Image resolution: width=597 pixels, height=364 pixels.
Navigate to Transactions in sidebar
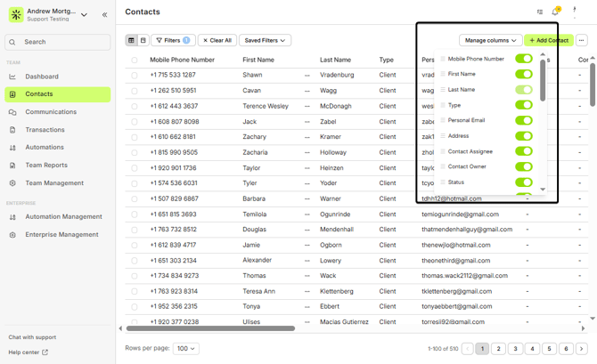point(45,130)
